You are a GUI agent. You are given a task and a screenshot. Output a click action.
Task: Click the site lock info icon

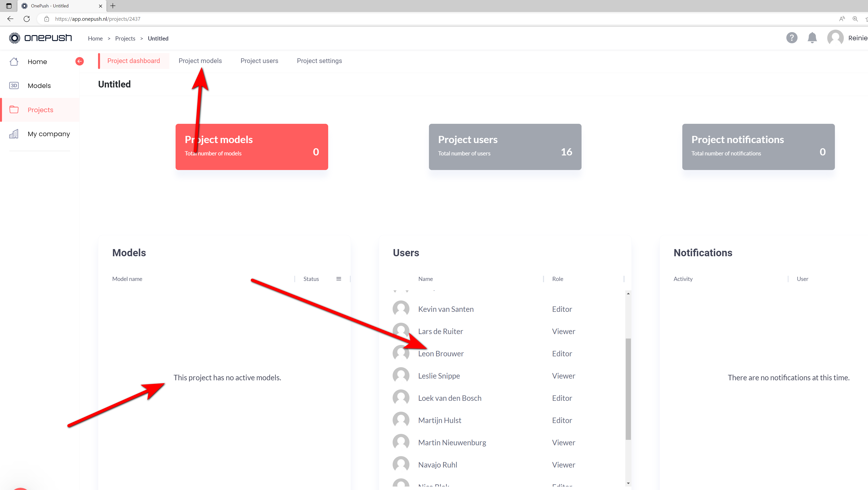click(x=47, y=19)
